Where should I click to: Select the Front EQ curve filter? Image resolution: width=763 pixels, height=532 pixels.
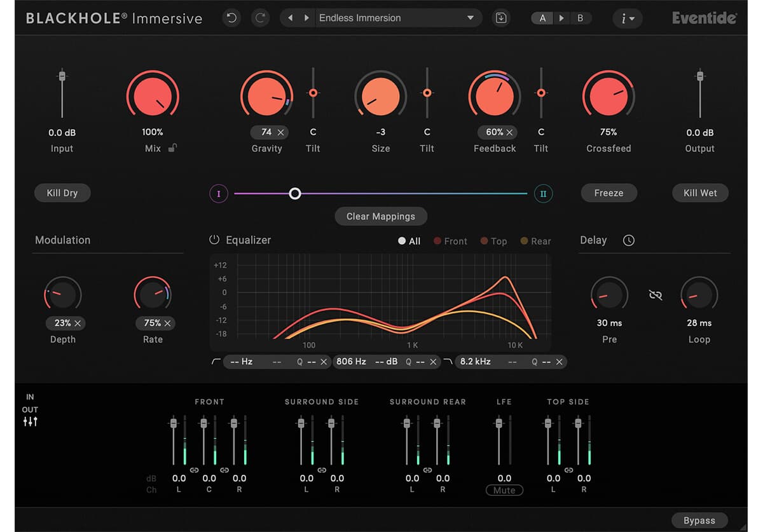450,241
